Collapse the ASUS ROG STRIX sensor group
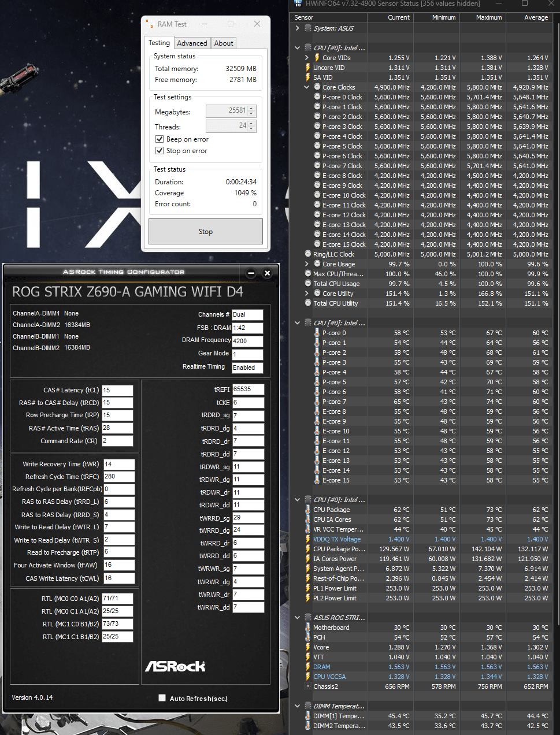This screenshot has width=560, height=735. [297, 618]
